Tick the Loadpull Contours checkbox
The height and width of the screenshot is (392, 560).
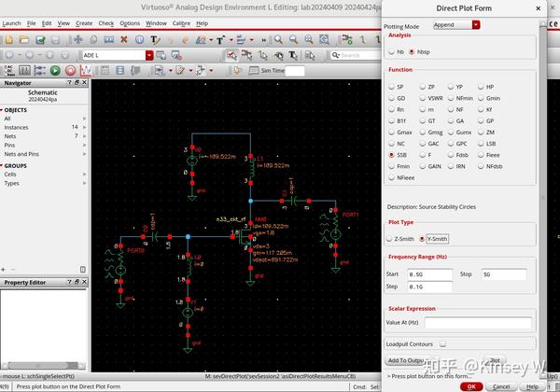(x=442, y=343)
